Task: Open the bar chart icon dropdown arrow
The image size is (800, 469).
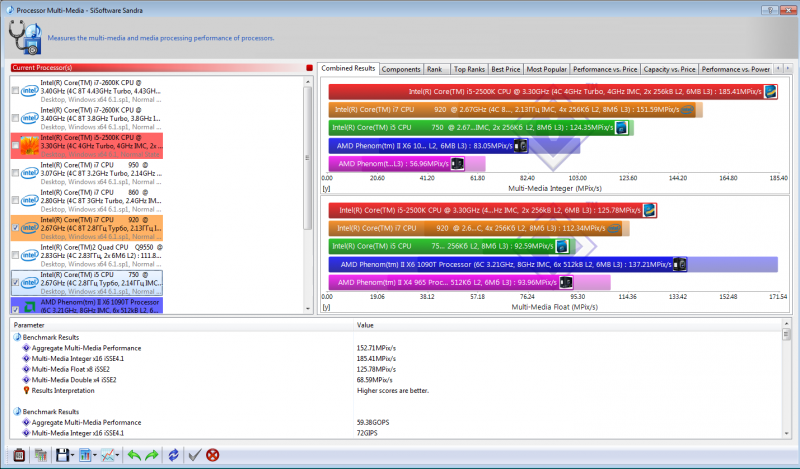Action: coord(94,455)
